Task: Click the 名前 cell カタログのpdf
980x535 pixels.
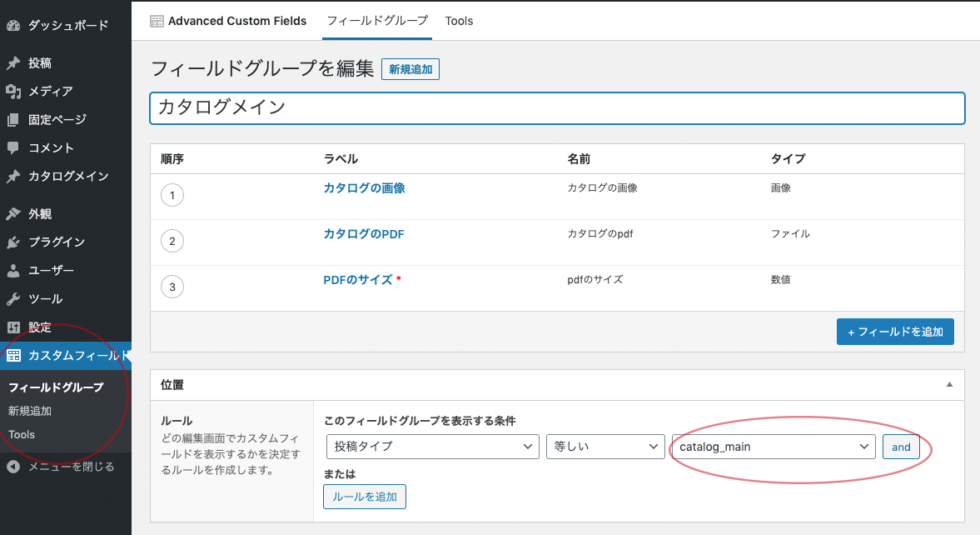Action: [600, 234]
